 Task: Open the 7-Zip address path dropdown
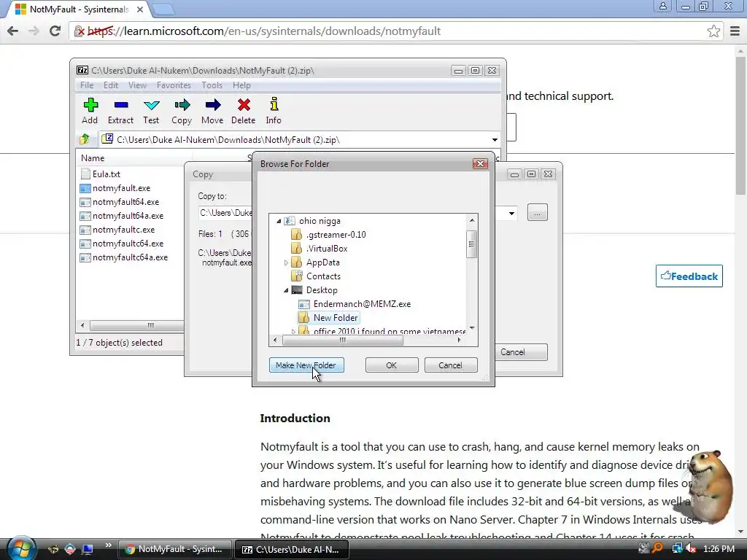pyautogui.click(x=495, y=139)
